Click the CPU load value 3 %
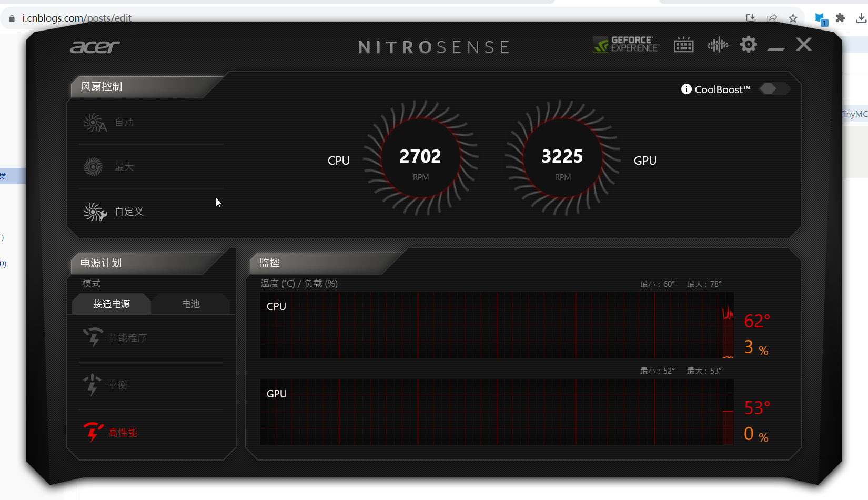The height and width of the screenshot is (500, 868). 756,347
